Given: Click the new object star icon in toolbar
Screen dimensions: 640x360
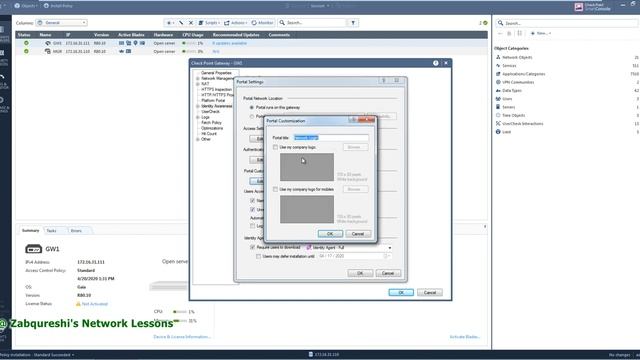Looking at the screenshot, I should (x=170, y=23).
